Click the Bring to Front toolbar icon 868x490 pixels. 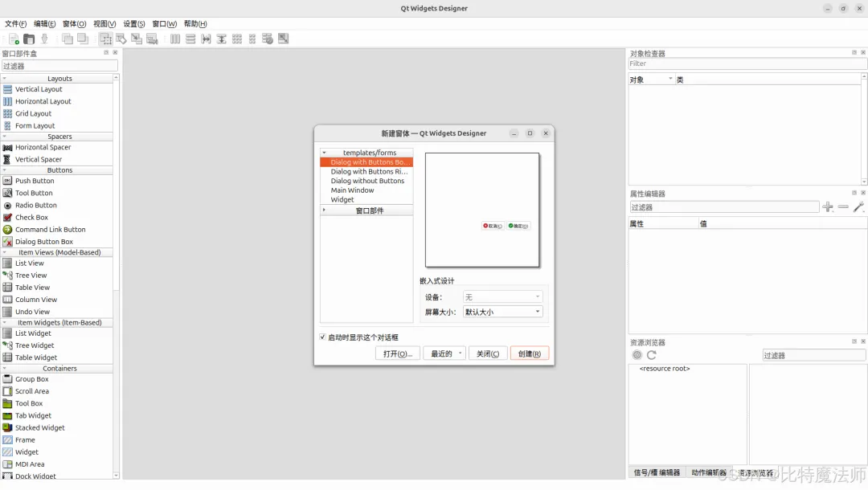tap(83, 39)
